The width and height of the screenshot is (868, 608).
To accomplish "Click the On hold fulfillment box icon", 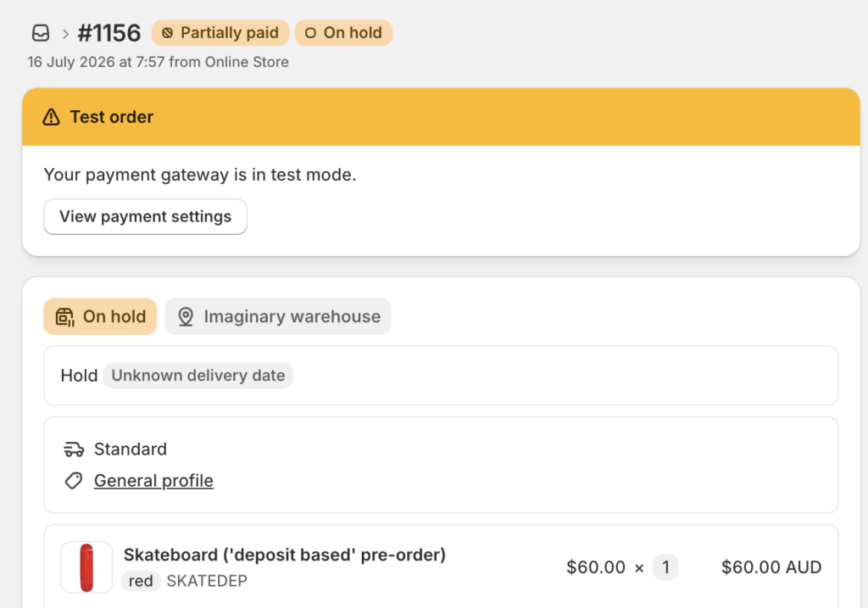I will tap(64, 317).
